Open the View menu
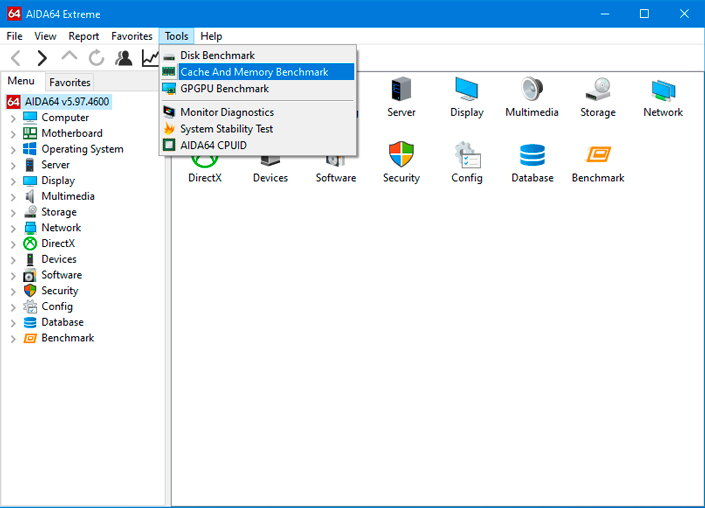 (45, 36)
